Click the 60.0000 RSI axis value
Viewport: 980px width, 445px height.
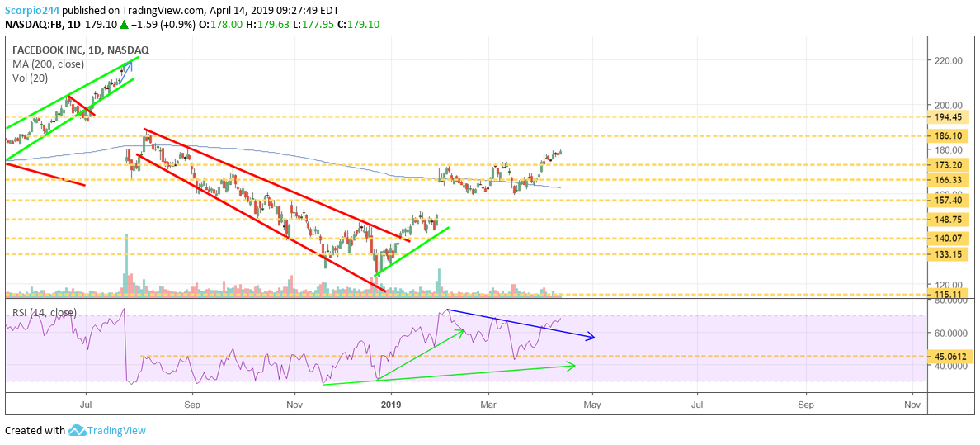pyautogui.click(x=951, y=334)
